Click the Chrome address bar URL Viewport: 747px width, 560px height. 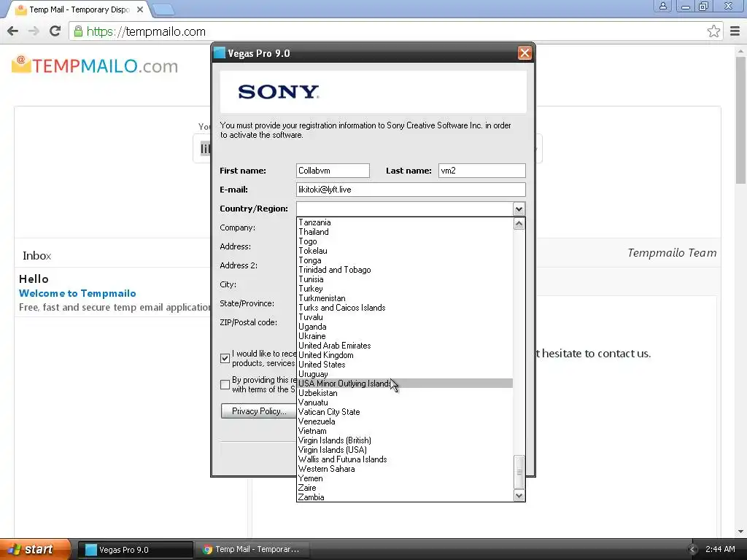pyautogui.click(x=146, y=31)
